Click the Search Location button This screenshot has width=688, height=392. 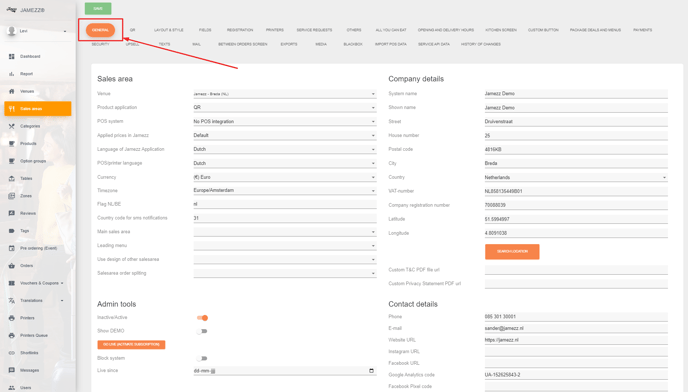point(512,252)
